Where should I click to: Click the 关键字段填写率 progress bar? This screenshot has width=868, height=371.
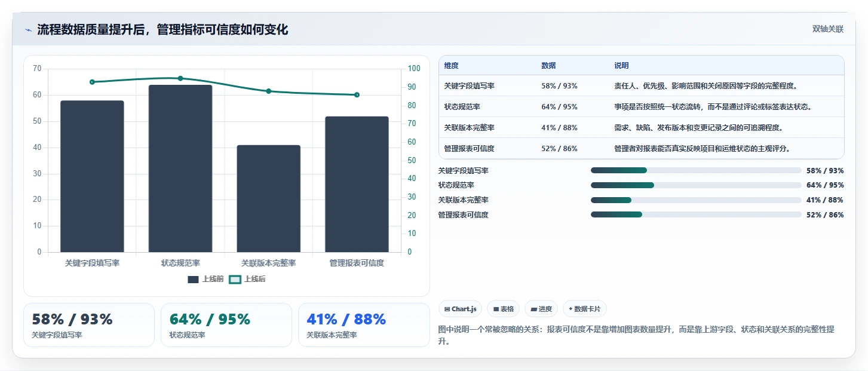(696, 170)
